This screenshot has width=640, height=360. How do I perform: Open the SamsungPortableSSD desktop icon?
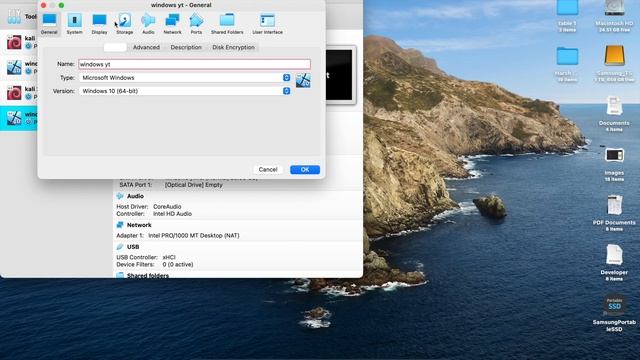614,313
